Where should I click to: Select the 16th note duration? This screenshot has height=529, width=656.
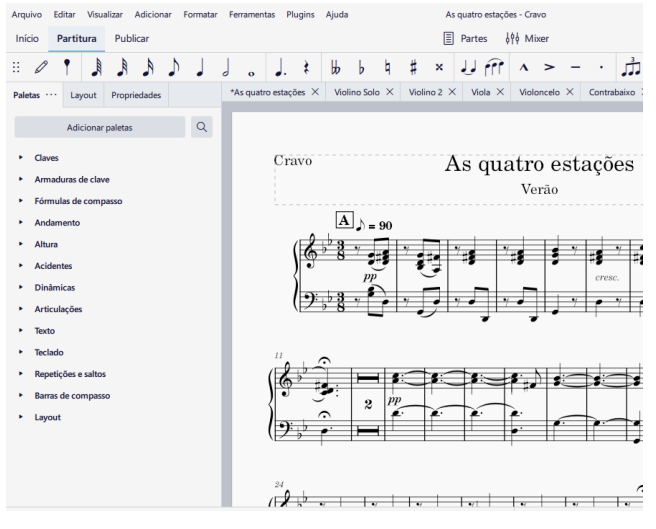(148, 67)
